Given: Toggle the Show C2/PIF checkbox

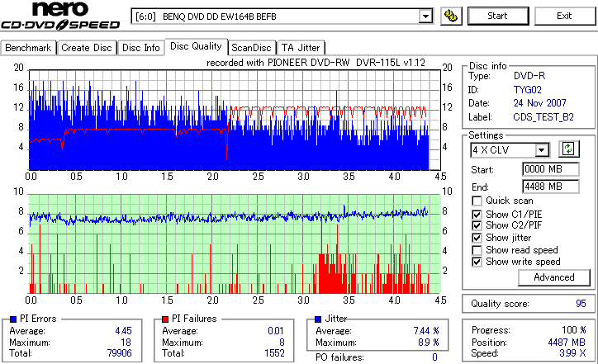Looking at the screenshot, I should click(477, 225).
